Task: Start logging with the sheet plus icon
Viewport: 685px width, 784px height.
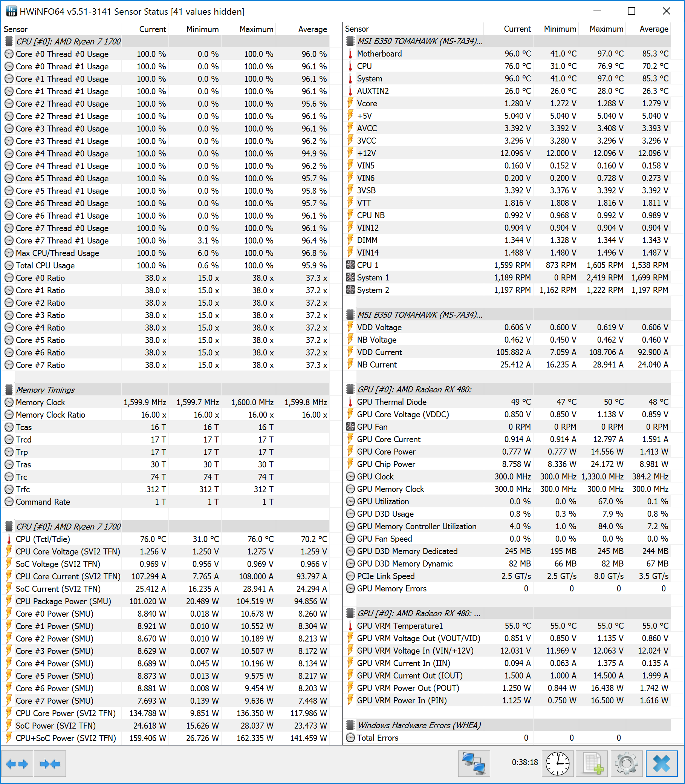Action: click(x=592, y=764)
